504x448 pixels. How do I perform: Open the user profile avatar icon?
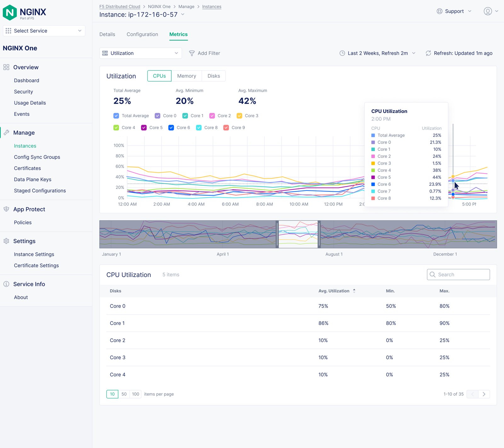click(x=488, y=11)
